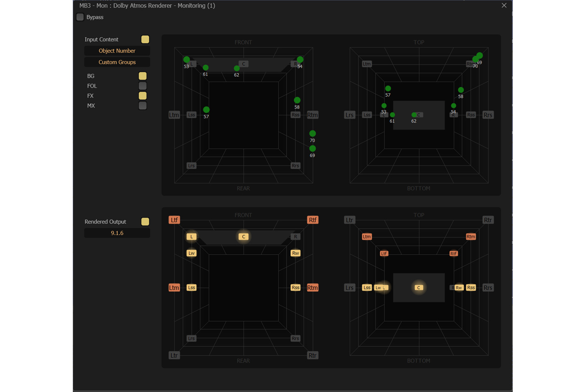Click the Lrs speaker in Rendered Output front view
Viewport: 586px width, 392px height.
coord(191,338)
